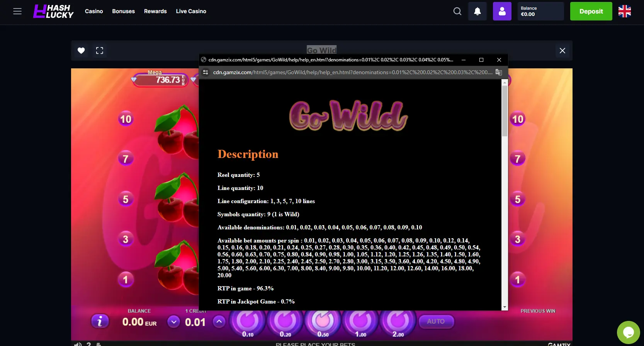
Task: Spin with 0.50 bet
Action: (323, 322)
